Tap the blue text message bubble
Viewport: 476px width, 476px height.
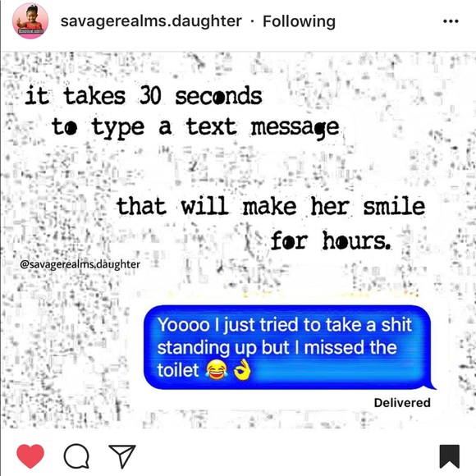click(x=289, y=347)
